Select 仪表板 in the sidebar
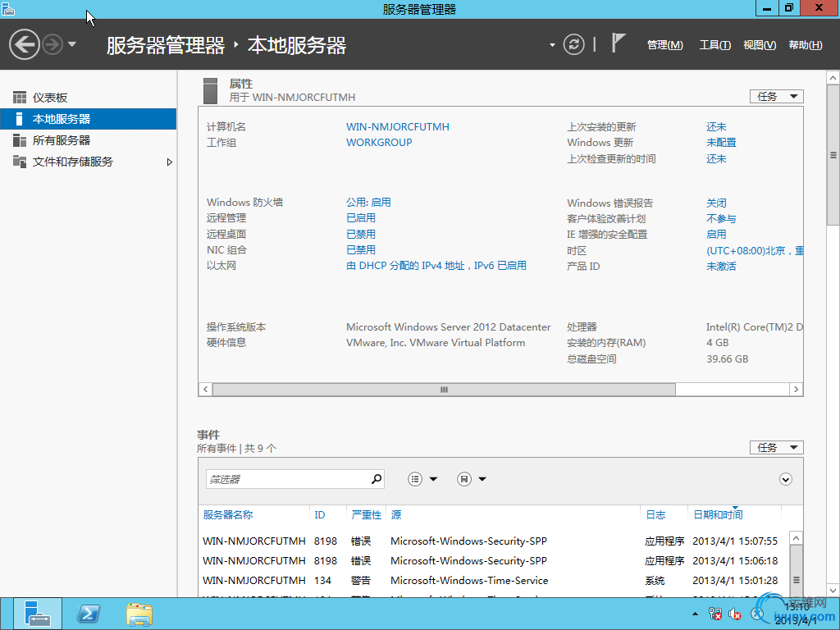Viewport: 840px width, 630px height. coord(89,98)
